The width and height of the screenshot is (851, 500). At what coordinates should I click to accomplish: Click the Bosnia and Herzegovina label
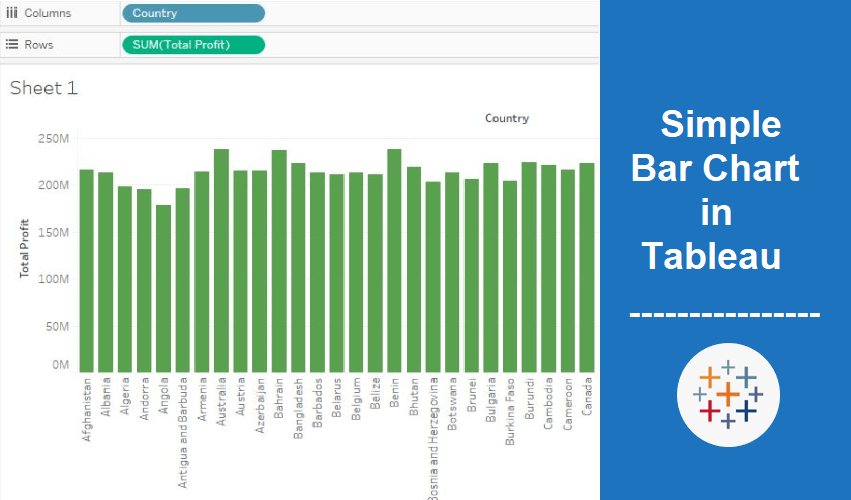coord(433,439)
